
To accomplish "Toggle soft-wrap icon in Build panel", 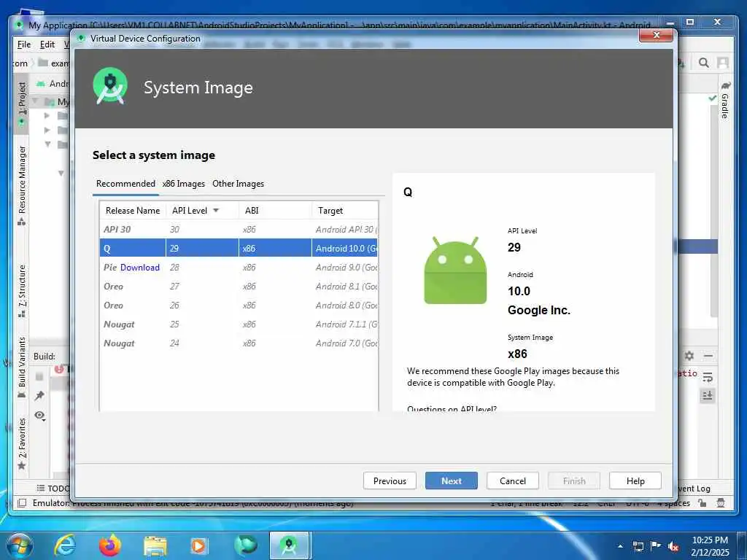I will [x=708, y=378].
